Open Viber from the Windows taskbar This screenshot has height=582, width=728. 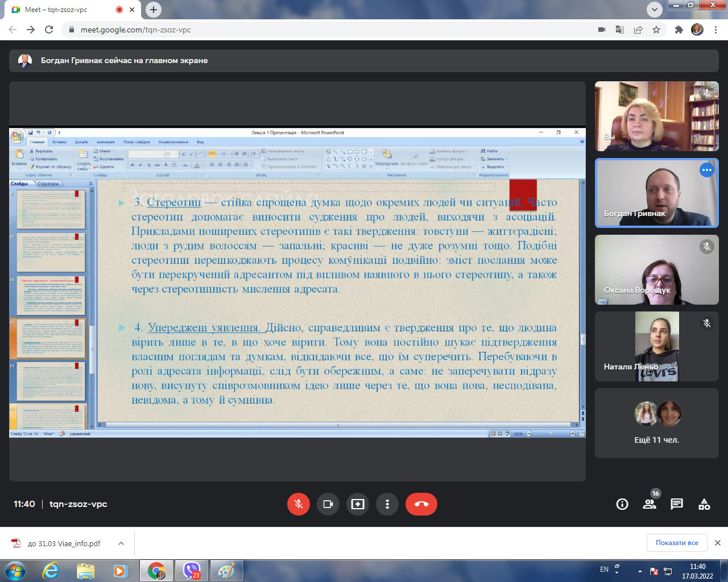click(192, 571)
